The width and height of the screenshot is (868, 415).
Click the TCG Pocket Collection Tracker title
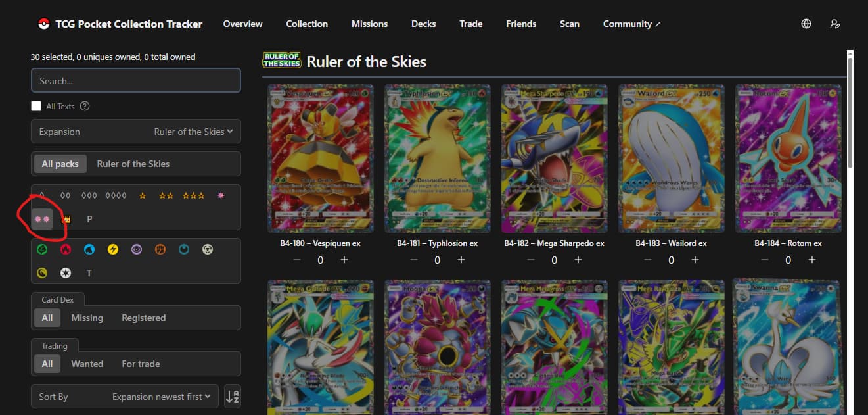coord(129,24)
